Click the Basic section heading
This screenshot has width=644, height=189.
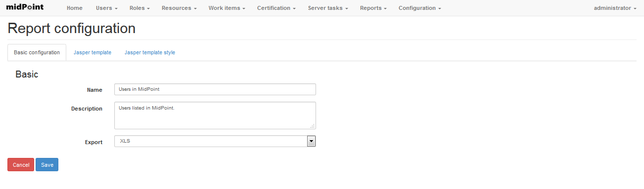tap(27, 75)
